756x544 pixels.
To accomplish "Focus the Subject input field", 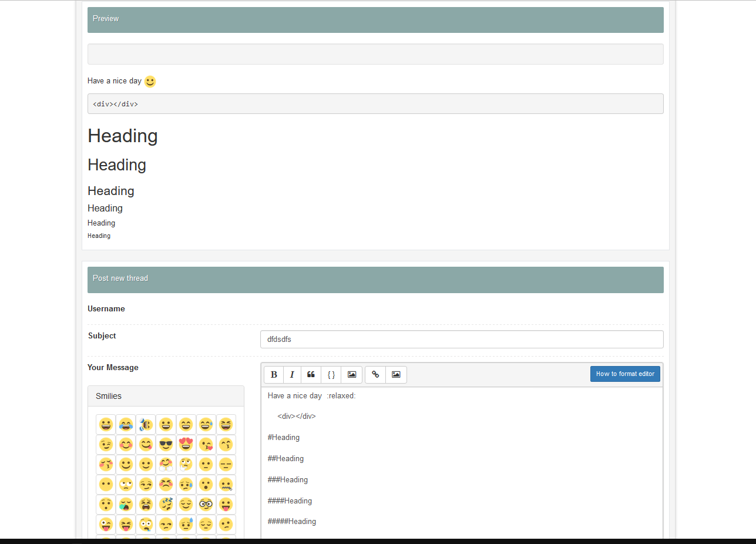I will pos(462,339).
